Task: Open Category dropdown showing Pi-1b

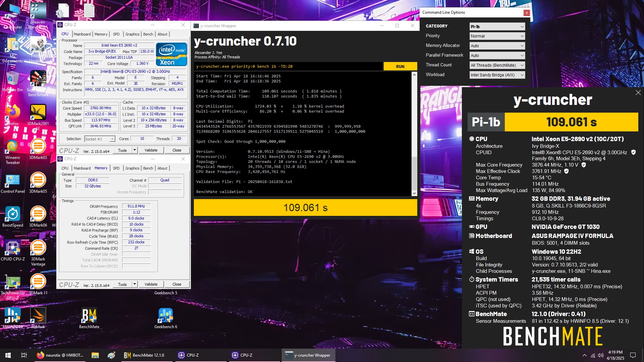Action: point(497,26)
